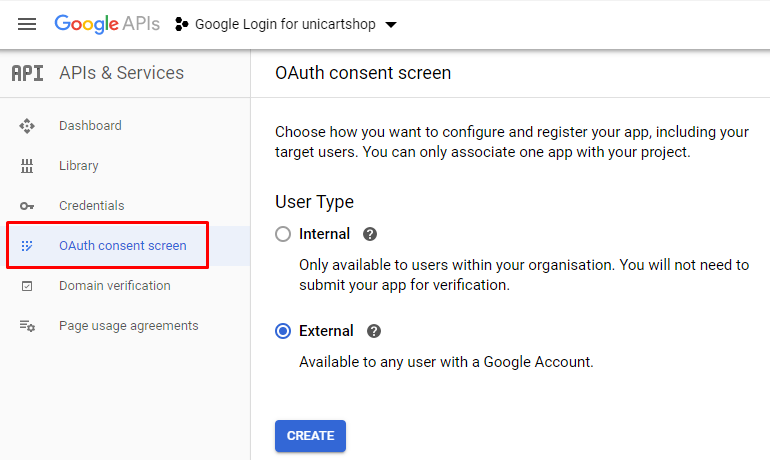Open help tooltip next to External
Viewport: 770px width, 460px height.
(374, 331)
